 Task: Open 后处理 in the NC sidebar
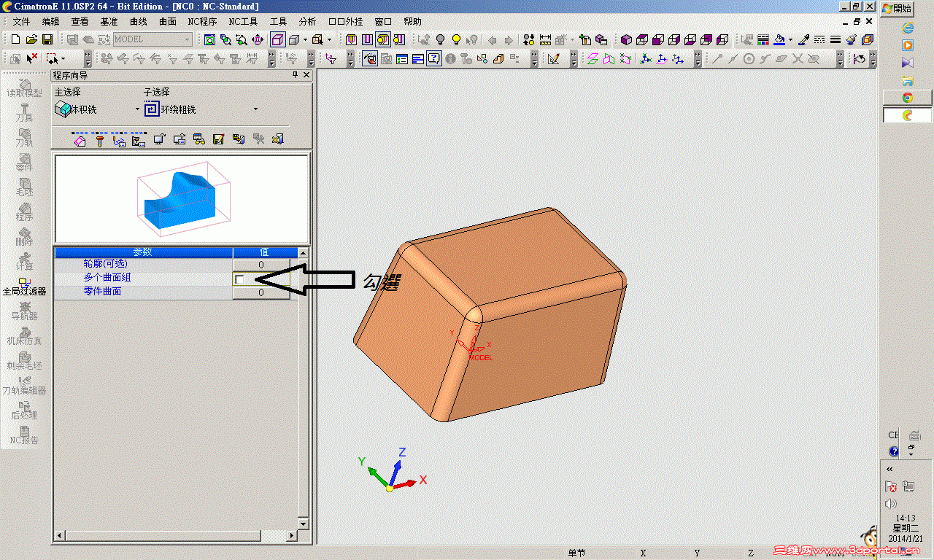[25, 410]
